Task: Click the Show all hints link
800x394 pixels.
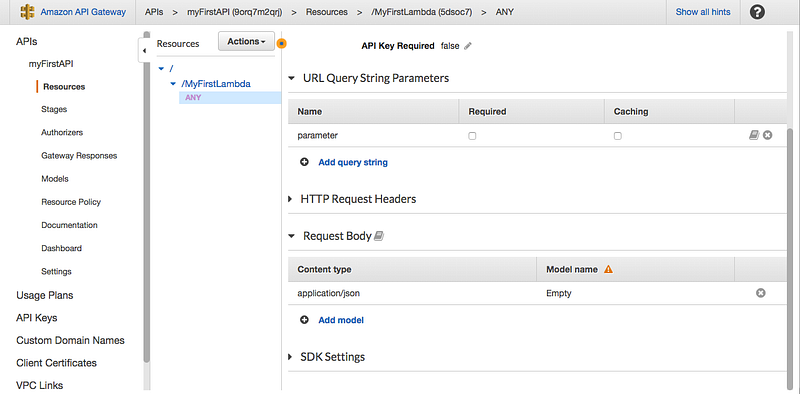Action: pyautogui.click(x=703, y=12)
